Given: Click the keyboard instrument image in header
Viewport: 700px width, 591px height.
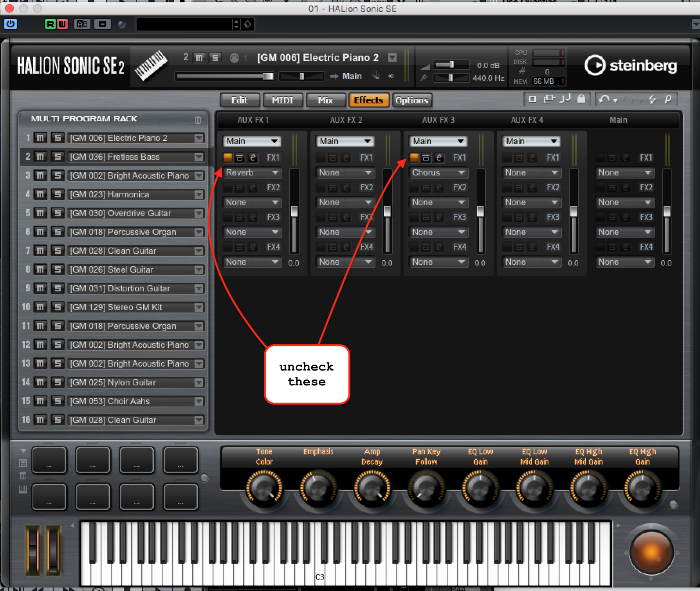Looking at the screenshot, I should pos(151,65).
